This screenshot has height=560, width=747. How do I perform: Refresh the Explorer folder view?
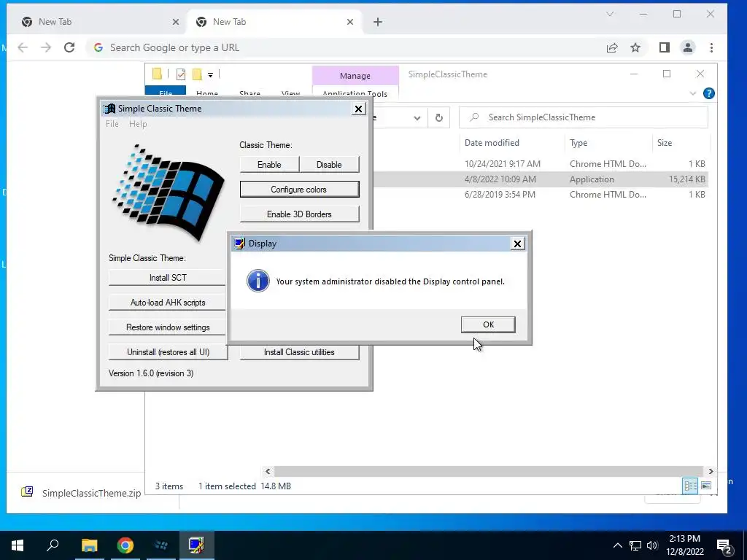pyautogui.click(x=438, y=117)
